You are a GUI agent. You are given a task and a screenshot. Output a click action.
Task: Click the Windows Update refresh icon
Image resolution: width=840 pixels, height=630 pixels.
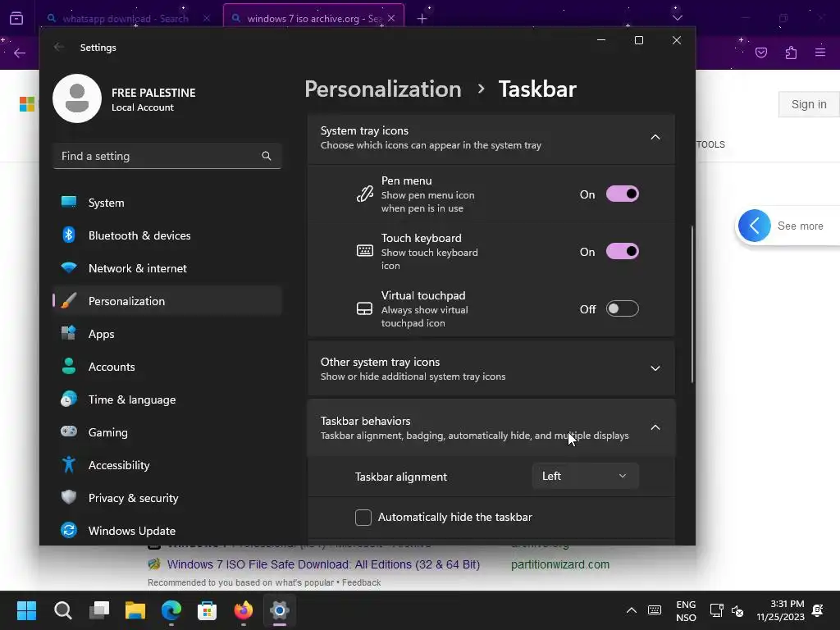69,531
